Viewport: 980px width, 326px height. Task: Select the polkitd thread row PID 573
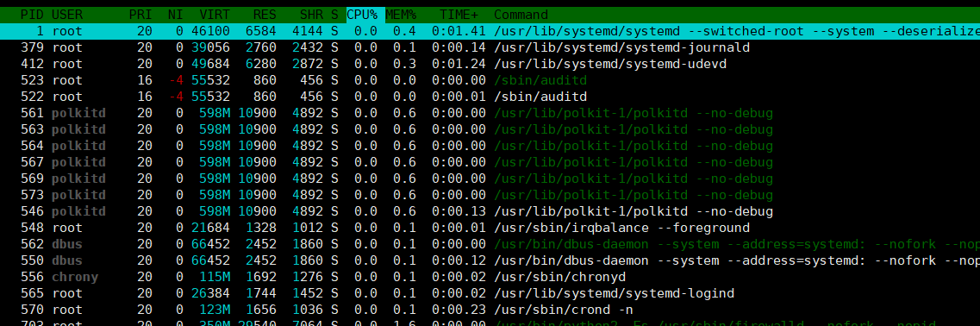[x=490, y=195]
